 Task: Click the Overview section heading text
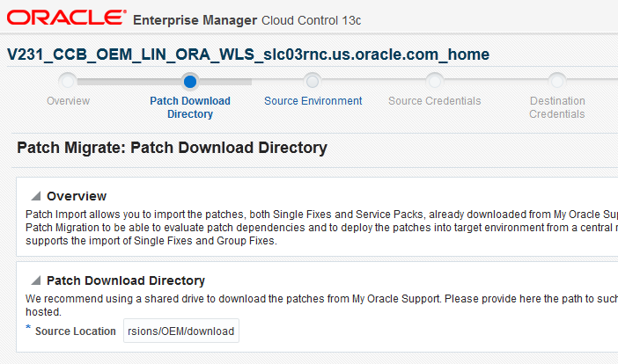pos(77,196)
